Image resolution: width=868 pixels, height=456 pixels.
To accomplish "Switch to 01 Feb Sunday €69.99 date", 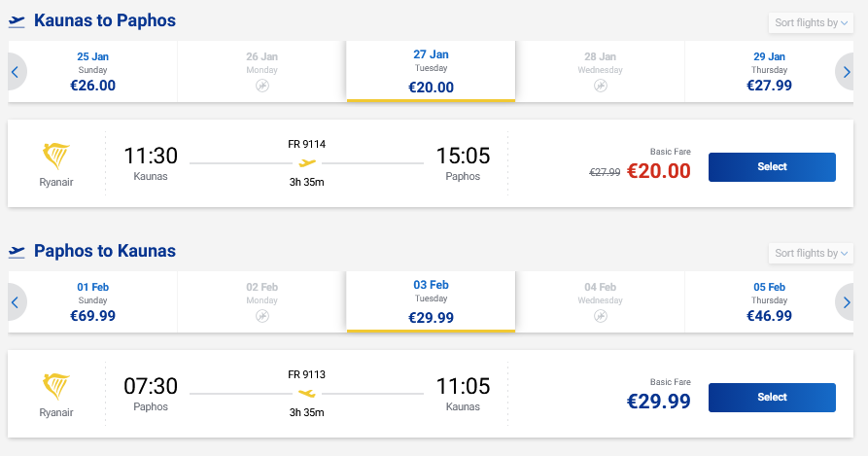I will coord(93,301).
